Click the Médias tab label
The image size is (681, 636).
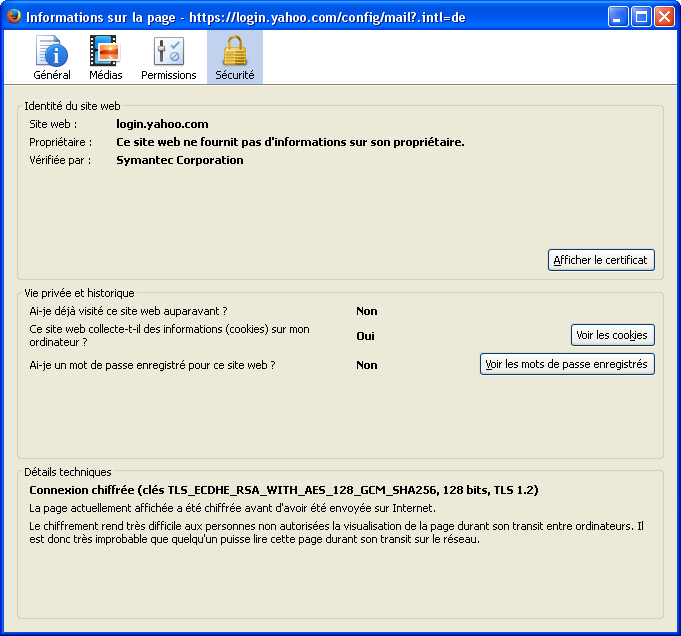pos(106,75)
